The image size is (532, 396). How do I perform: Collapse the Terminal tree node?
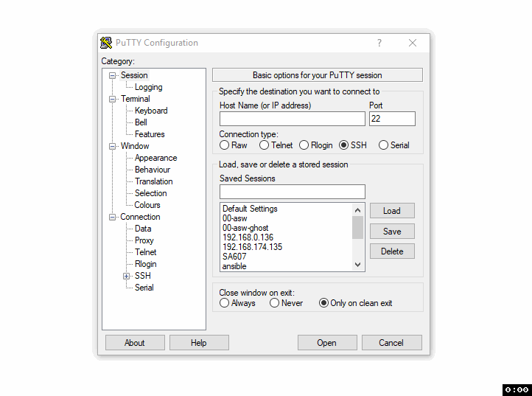112,99
